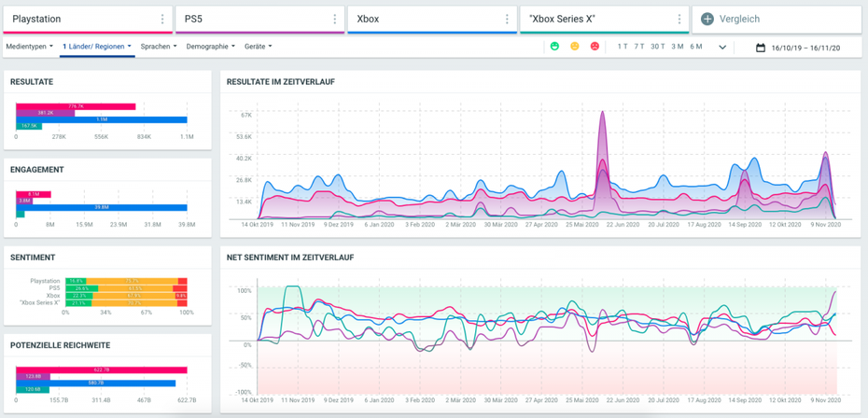Viewport: 868px width, 418px height.
Task: Click the teal 167.5K bar in Resultate
Action: click(29, 126)
